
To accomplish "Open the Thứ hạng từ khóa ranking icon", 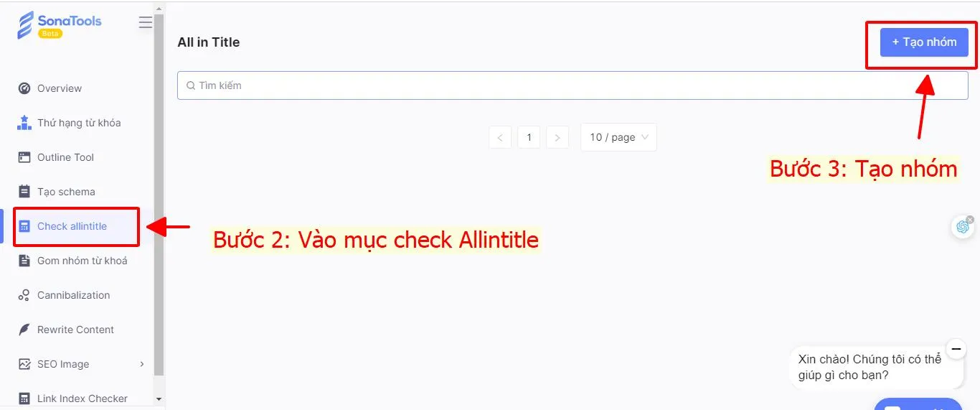I will tap(24, 123).
